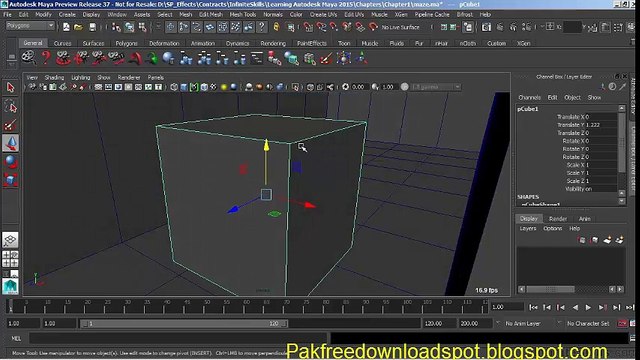This screenshot has width=640, height=360.
Task: Choose the Rotate tool sphere icon
Action: point(11,162)
